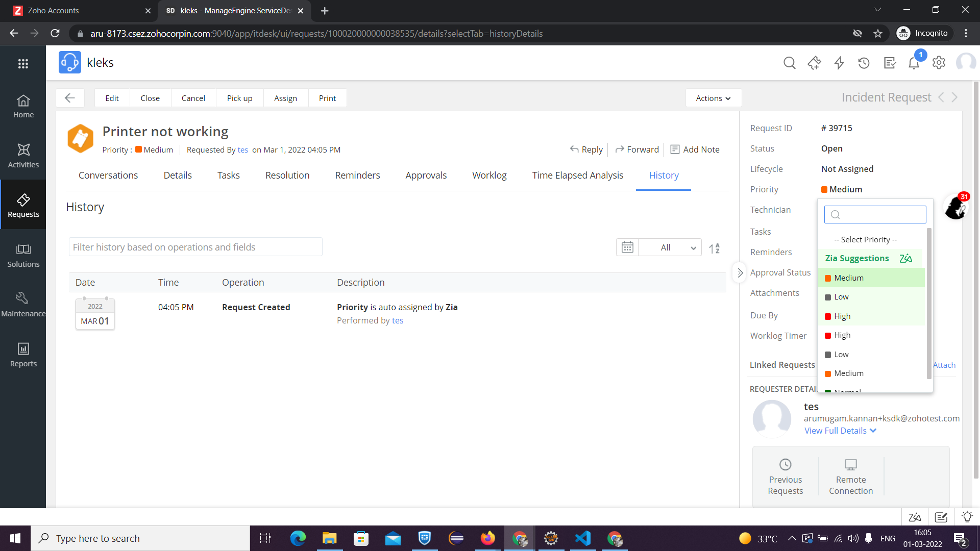This screenshot has width=980, height=551.
Task: Click the notification bell icon
Action: 913,62
